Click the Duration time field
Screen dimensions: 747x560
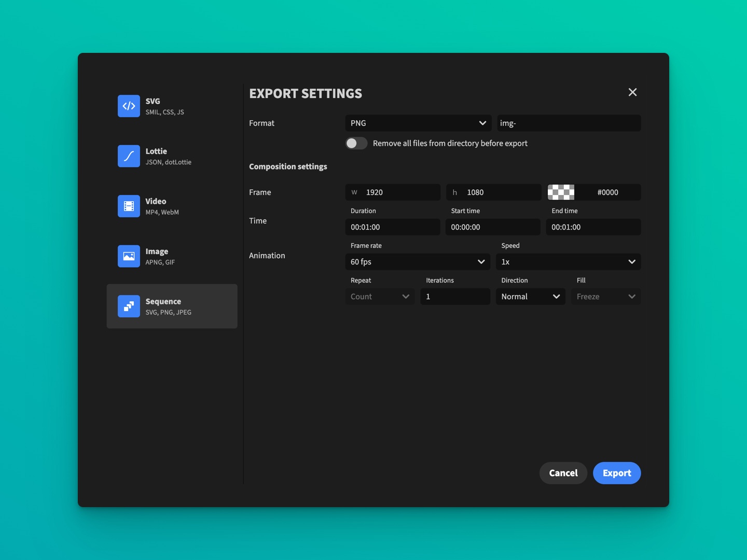point(393,227)
